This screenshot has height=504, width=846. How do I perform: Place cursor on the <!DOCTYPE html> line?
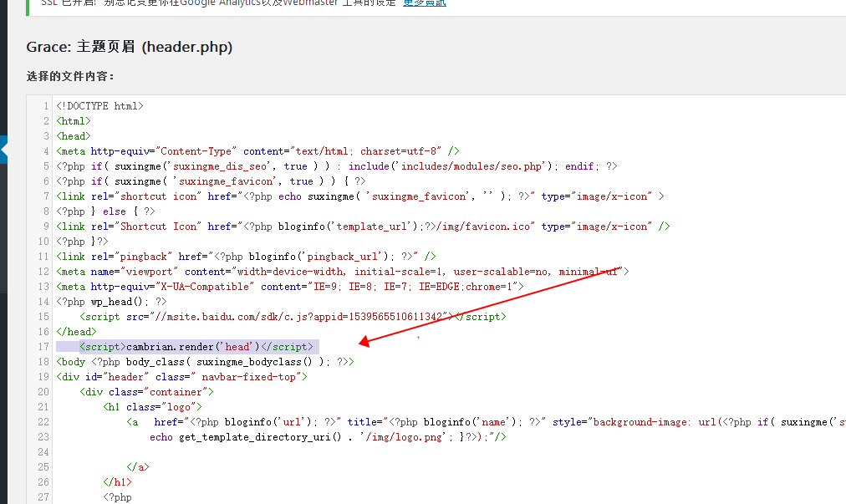coord(99,106)
